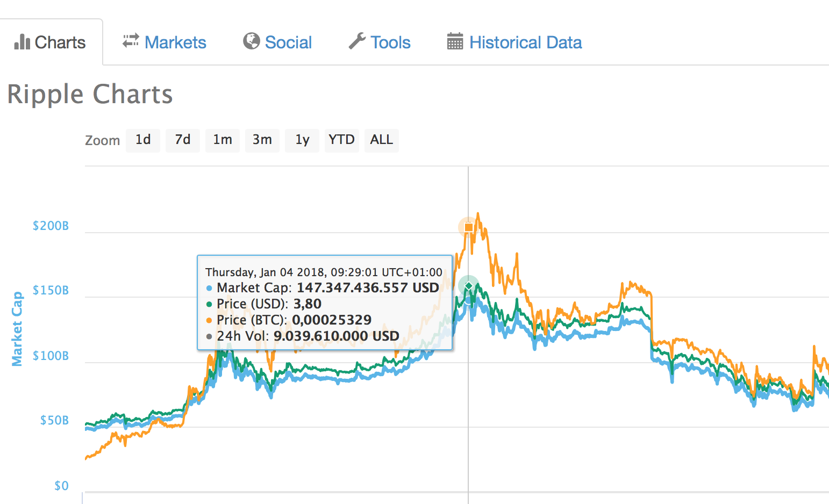The image size is (829, 504).
Task: Click the green Price (USD) data point marker
Action: 469,285
